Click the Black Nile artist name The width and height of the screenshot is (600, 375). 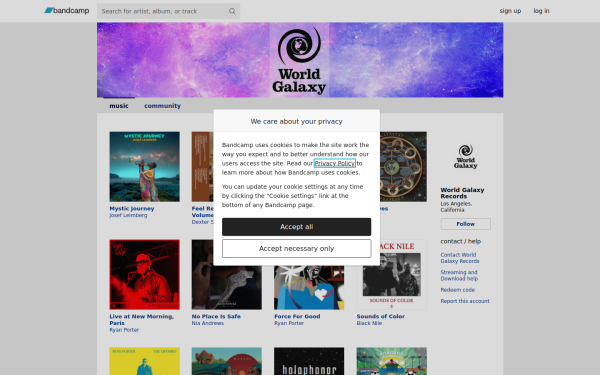point(369,323)
